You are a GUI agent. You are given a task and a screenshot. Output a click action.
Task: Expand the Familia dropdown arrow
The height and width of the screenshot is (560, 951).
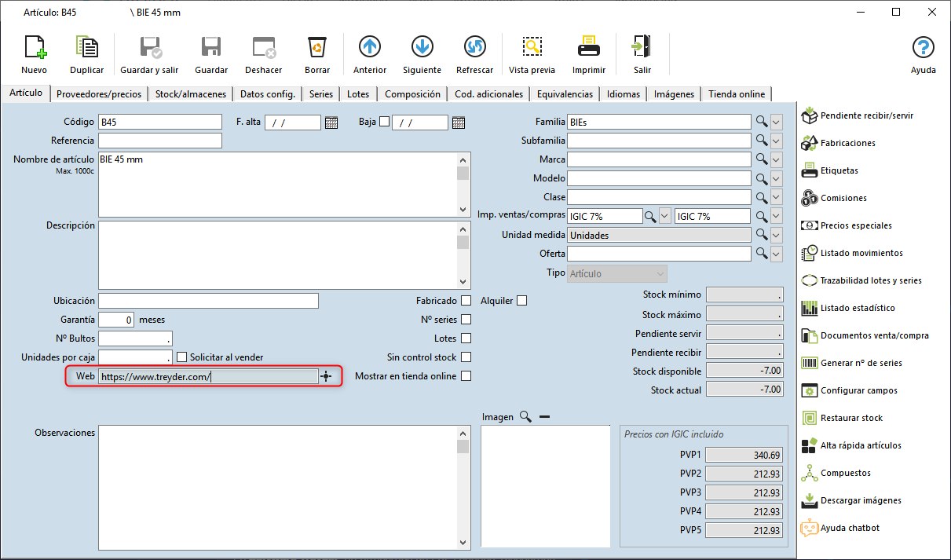pyautogui.click(x=777, y=122)
